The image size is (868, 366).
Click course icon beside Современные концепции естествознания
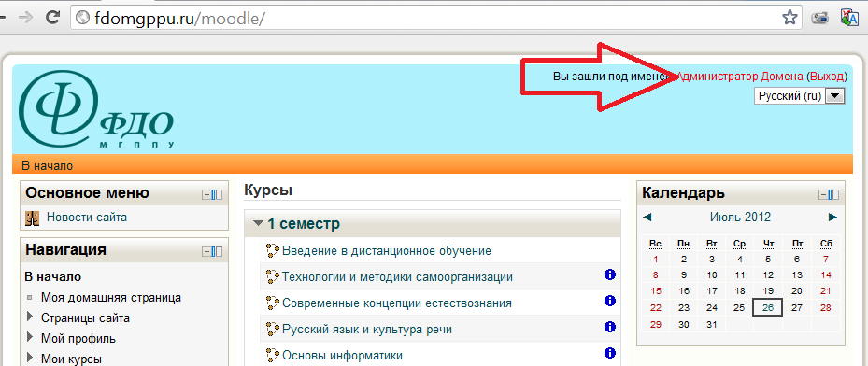tap(272, 303)
